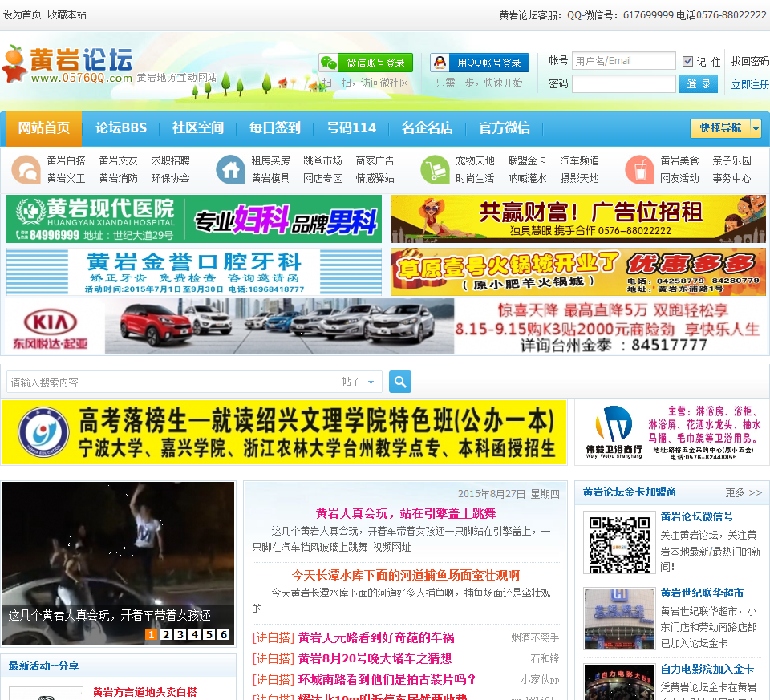Screen dimensions: 770x700
Task: Click the KIA car promotion banner
Action: pos(385,326)
